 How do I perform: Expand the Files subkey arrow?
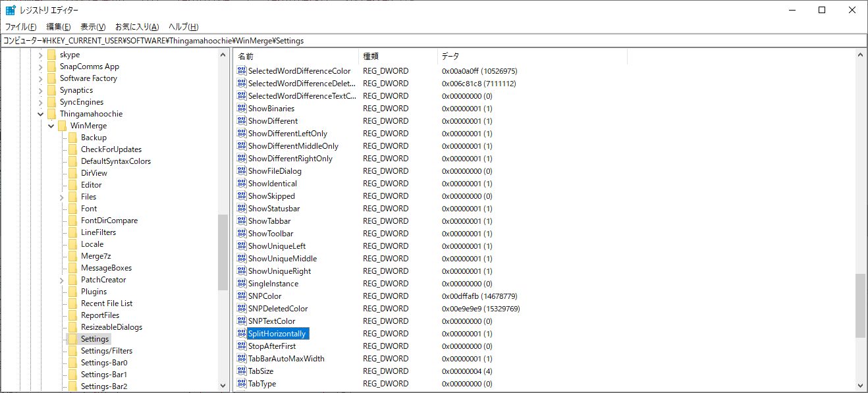pos(62,197)
